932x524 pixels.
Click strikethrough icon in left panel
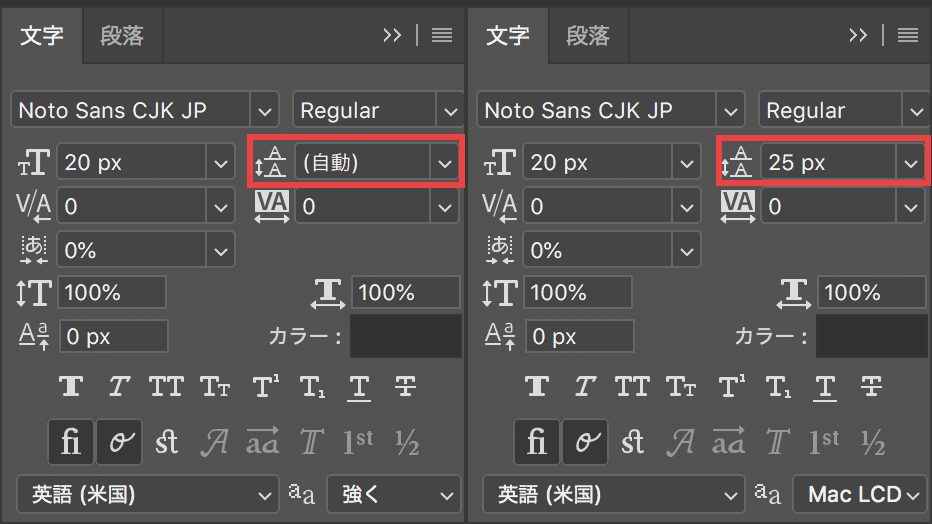click(405, 386)
